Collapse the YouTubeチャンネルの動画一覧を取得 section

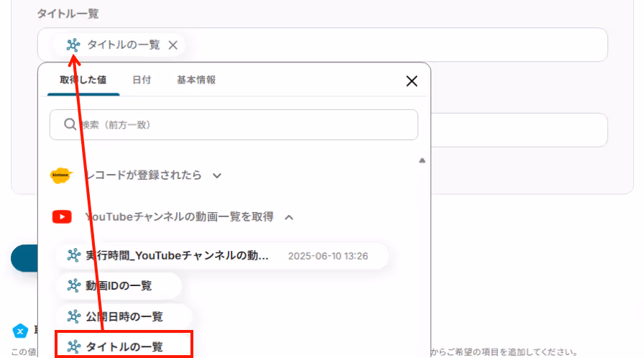[289, 217]
